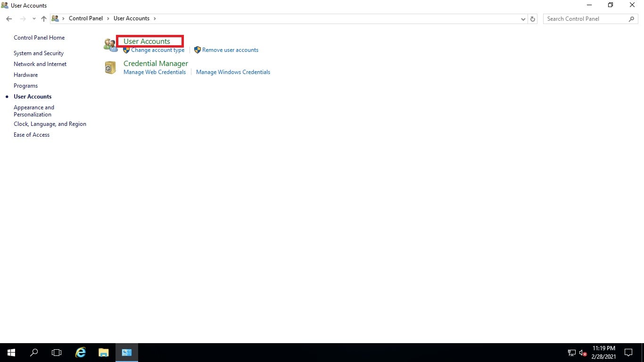This screenshot has height=362, width=644.
Task: Click the window title bar User Accounts icon
Action: 5,5
